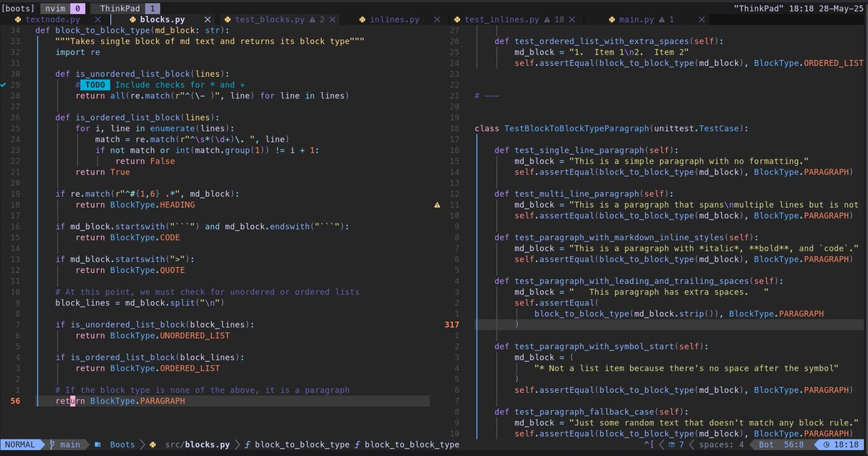The image size is (868, 456).
Task: Click current line number 56 in left pane
Action: (x=16, y=400)
